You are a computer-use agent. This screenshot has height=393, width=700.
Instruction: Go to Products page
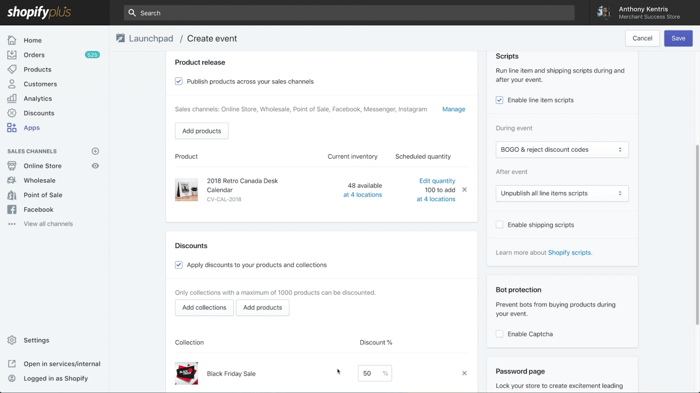coord(38,69)
